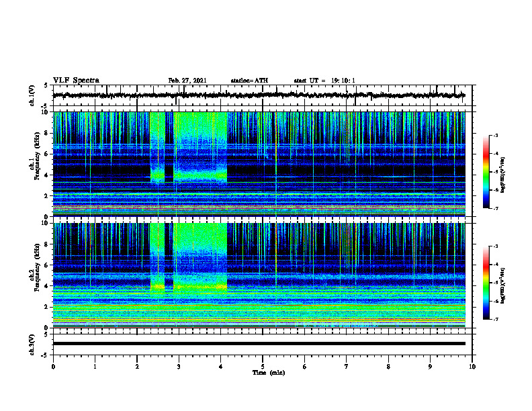Click time axis tick label "9"
The image size is (532, 411).
point(430,367)
